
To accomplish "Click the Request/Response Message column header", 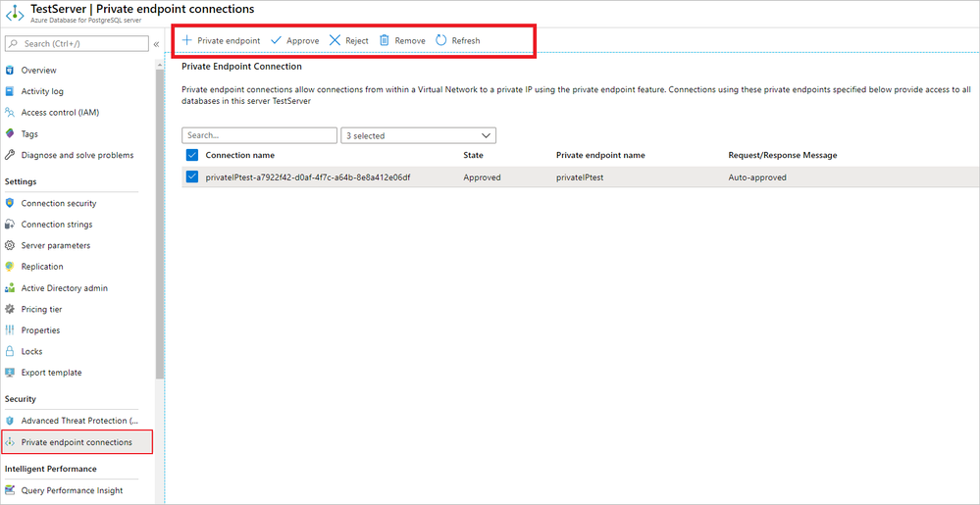I will 783,155.
